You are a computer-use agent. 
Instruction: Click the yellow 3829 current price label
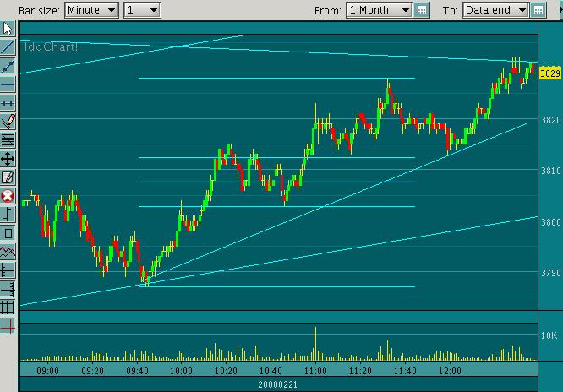coord(550,73)
